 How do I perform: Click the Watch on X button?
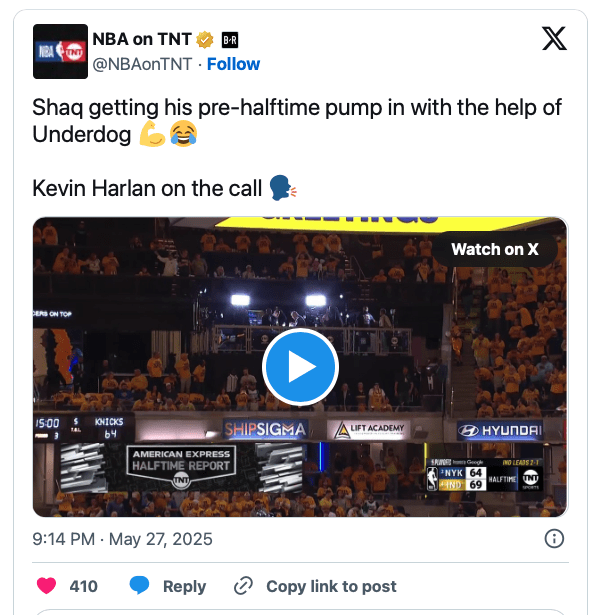click(495, 249)
